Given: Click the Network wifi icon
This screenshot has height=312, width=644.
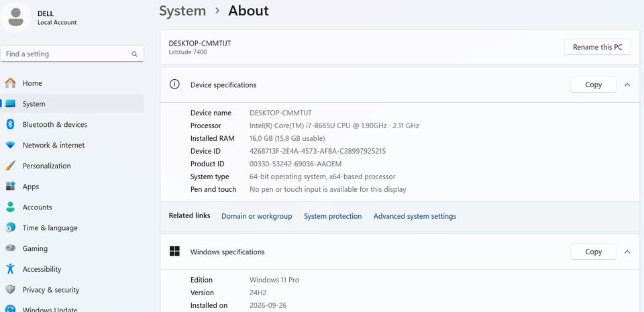Looking at the screenshot, I should [10, 145].
